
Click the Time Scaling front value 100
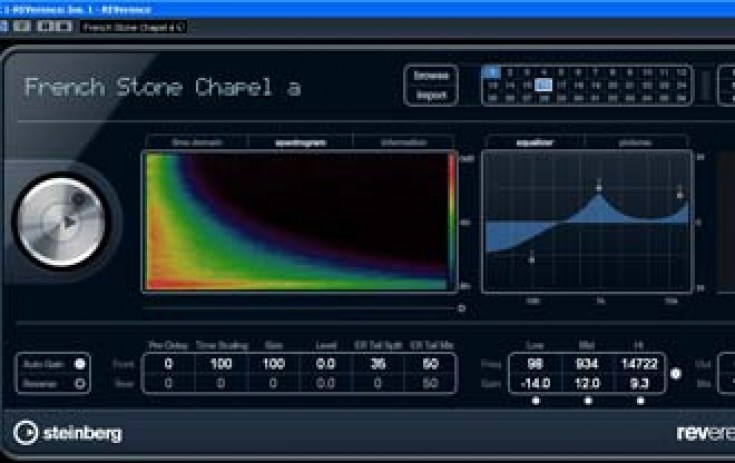point(221,364)
